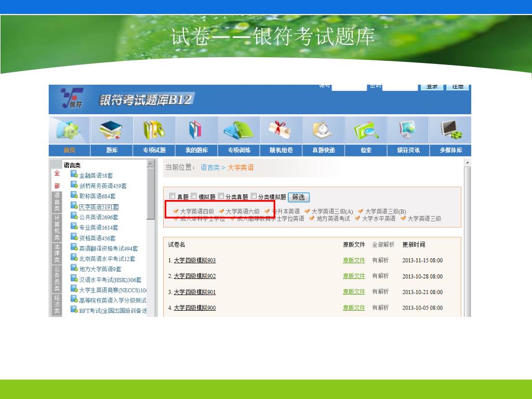Click the category tree scrollbar up arrow
Screen dimensions: 532x399
click(151, 164)
